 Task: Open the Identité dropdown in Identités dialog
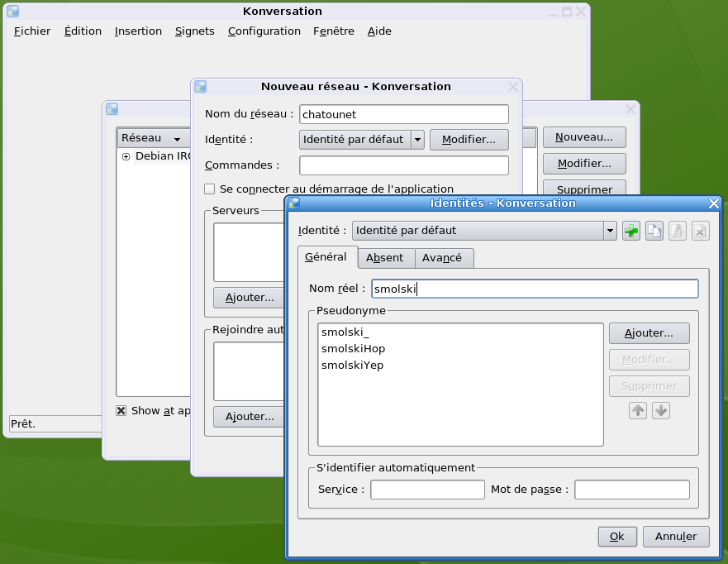[610, 231]
